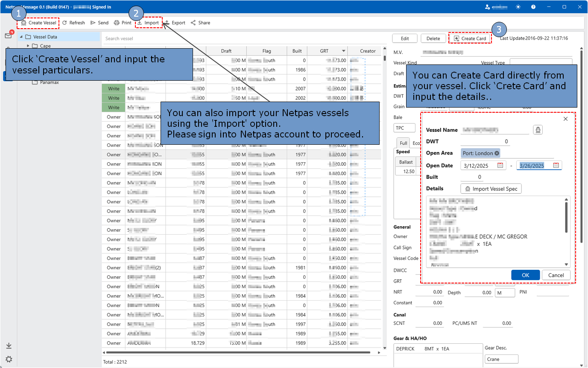Click vessel lookup icon beside Vessel Name
Image resolution: width=588 pixels, height=368 pixels.
(538, 130)
